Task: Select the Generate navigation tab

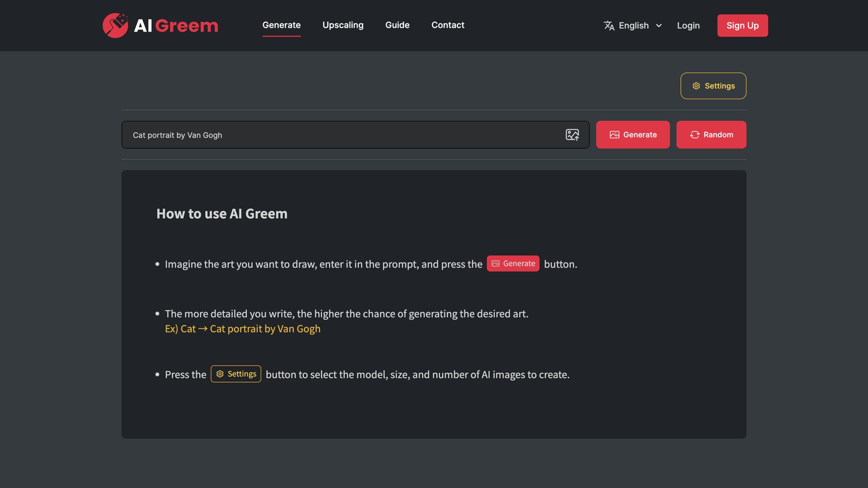Action: click(281, 25)
